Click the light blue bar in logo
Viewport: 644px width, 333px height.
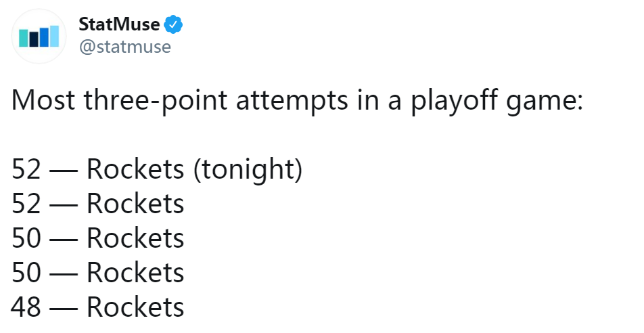pos(55,36)
